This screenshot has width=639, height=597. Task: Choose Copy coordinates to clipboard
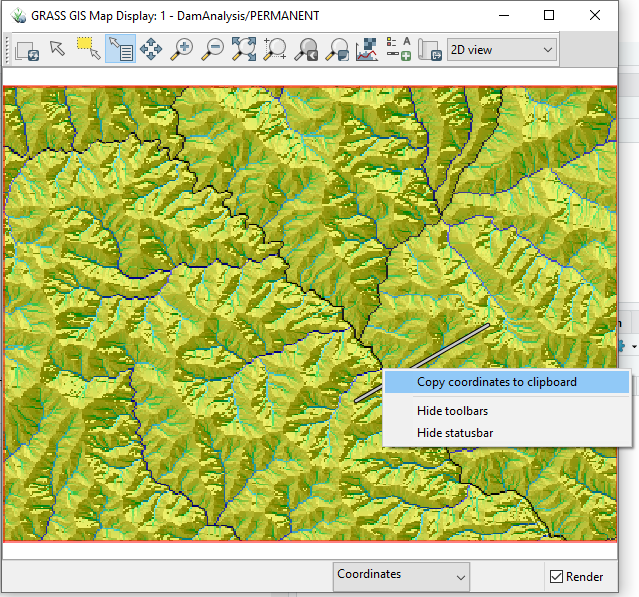(x=496, y=382)
